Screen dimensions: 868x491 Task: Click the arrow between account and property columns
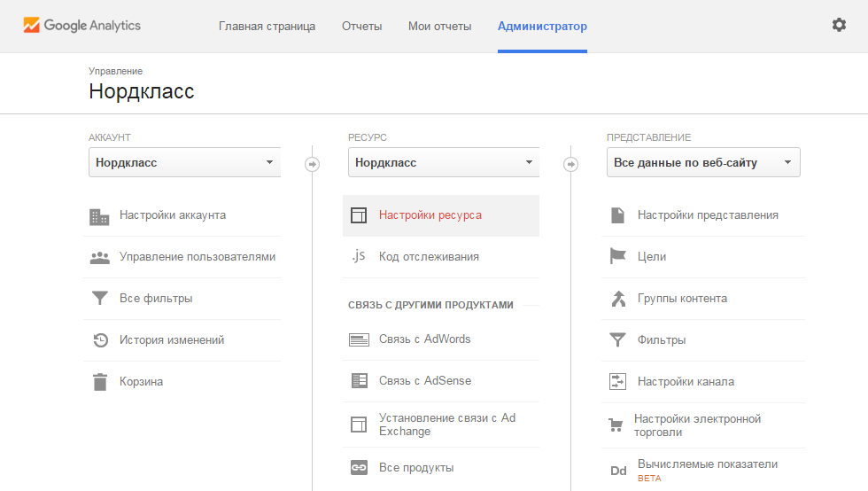(x=312, y=164)
